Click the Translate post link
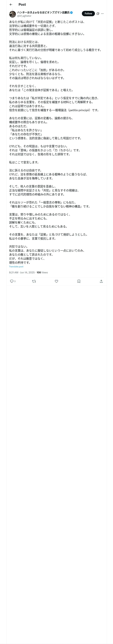Image resolution: width=113 pixels, height=644 pixels. pos(16,266)
